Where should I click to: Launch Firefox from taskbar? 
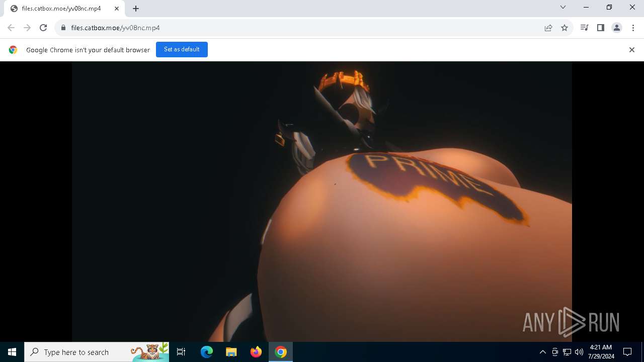256,352
